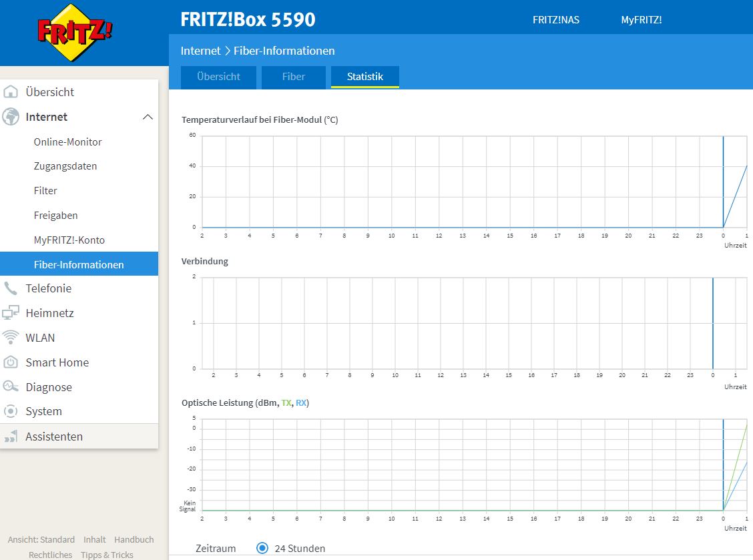Click the Diagnose pulse icon
The width and height of the screenshot is (753, 560).
pyautogui.click(x=11, y=386)
